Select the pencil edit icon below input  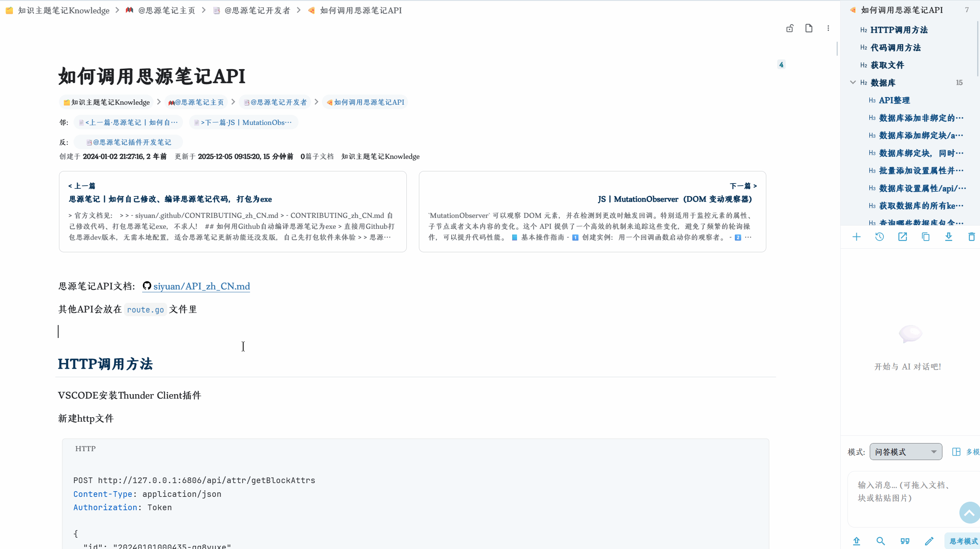(930, 541)
